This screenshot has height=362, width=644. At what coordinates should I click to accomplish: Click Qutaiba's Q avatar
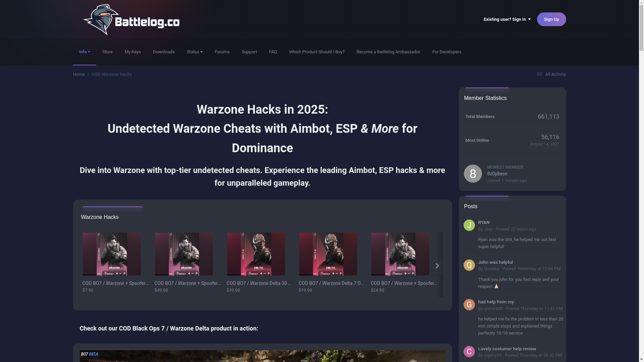pyautogui.click(x=469, y=265)
